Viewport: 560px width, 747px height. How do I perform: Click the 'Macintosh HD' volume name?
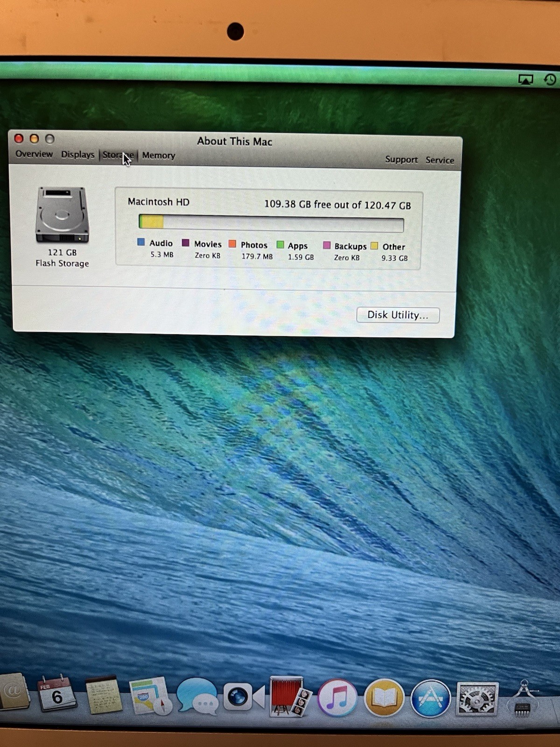coord(159,202)
